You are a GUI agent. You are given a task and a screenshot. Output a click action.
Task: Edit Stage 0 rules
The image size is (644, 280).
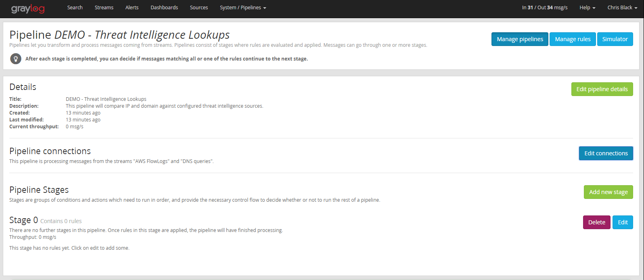(623, 222)
